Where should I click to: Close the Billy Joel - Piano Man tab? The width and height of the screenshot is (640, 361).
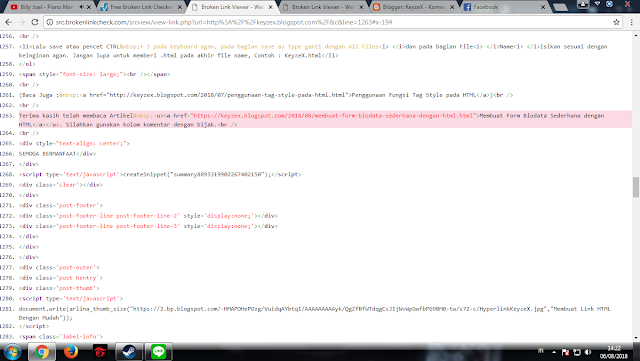click(89, 7)
